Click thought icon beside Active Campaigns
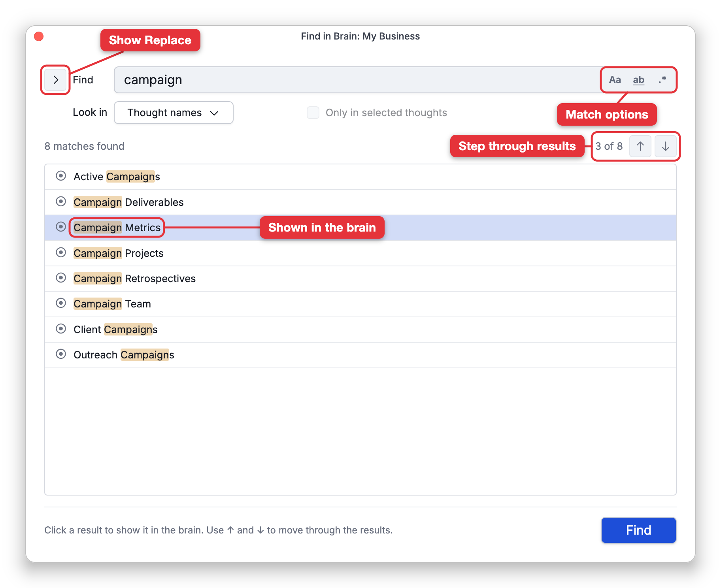This screenshot has width=721, height=588. click(61, 176)
